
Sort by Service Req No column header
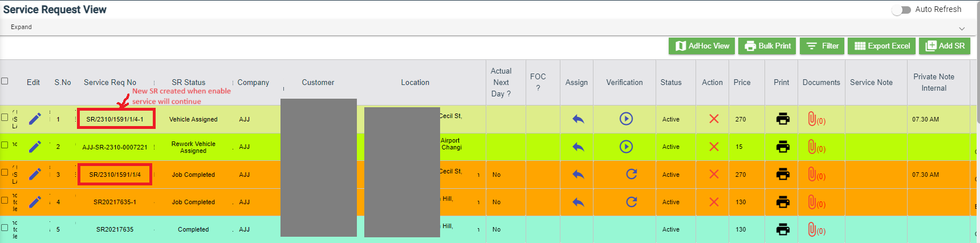pos(110,82)
